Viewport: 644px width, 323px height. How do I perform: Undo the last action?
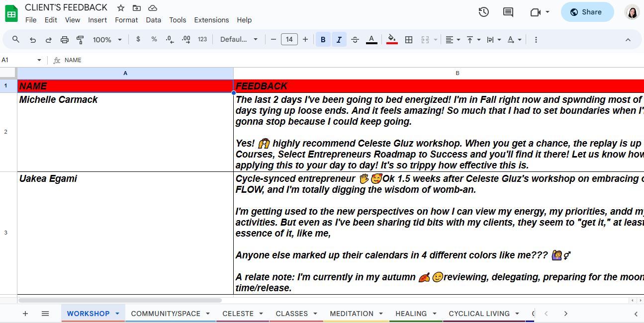pos(33,40)
